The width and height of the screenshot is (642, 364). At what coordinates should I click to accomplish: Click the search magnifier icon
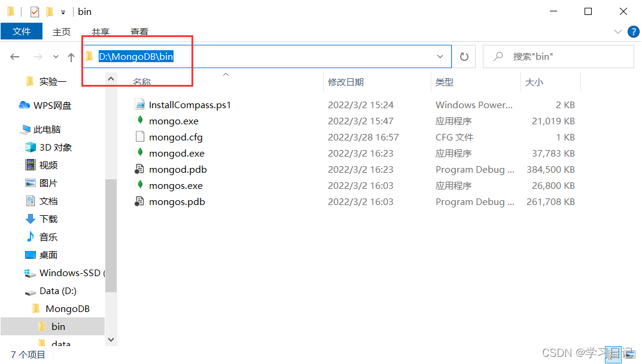point(498,56)
